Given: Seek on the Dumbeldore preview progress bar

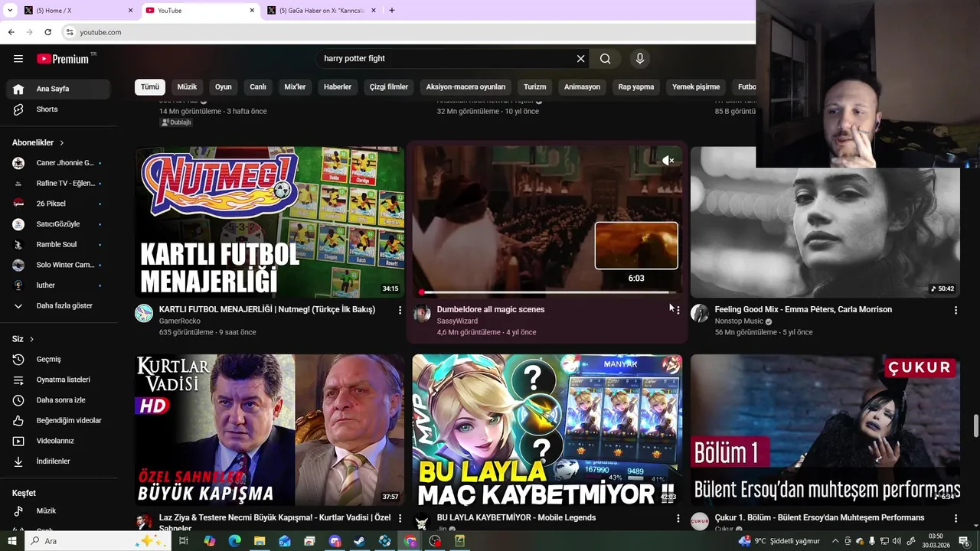Looking at the screenshot, I should (547, 292).
